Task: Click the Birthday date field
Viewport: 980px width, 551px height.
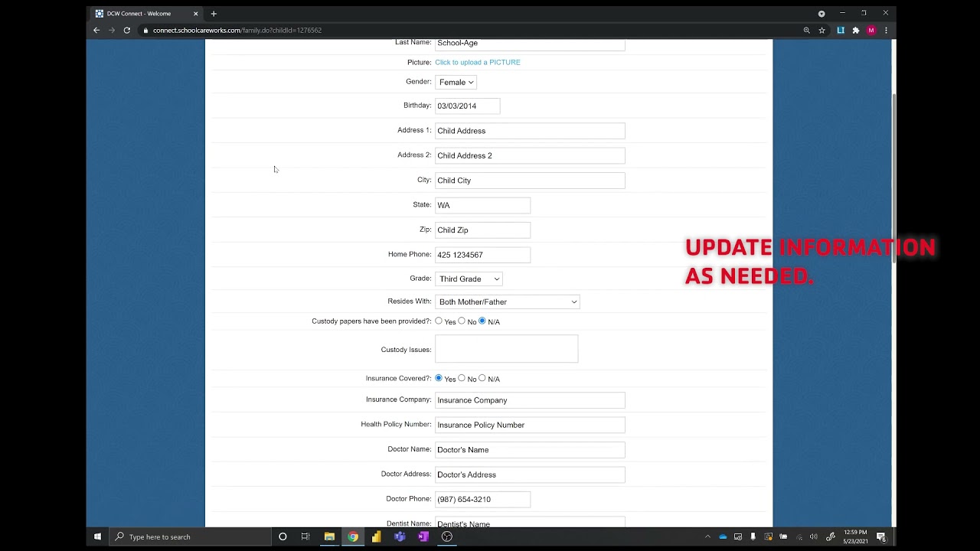Action: [x=467, y=106]
